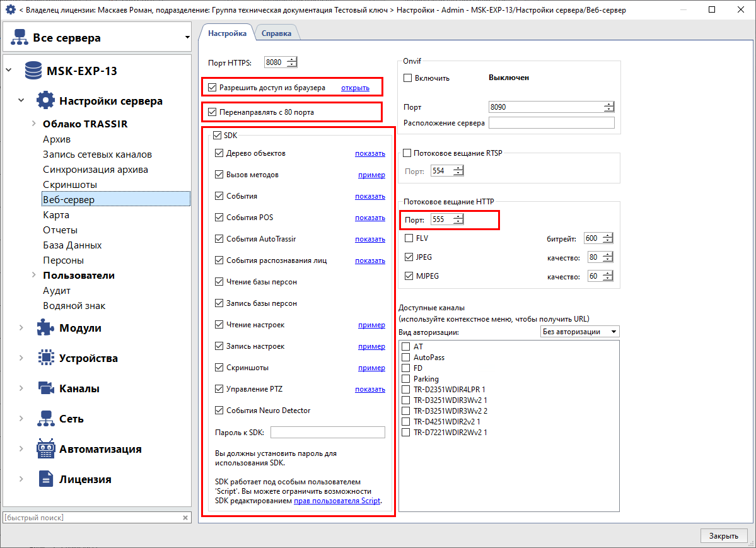Screen dimensions: 756x548
Task: Select Водяной знак tree item
Action: coord(74,306)
